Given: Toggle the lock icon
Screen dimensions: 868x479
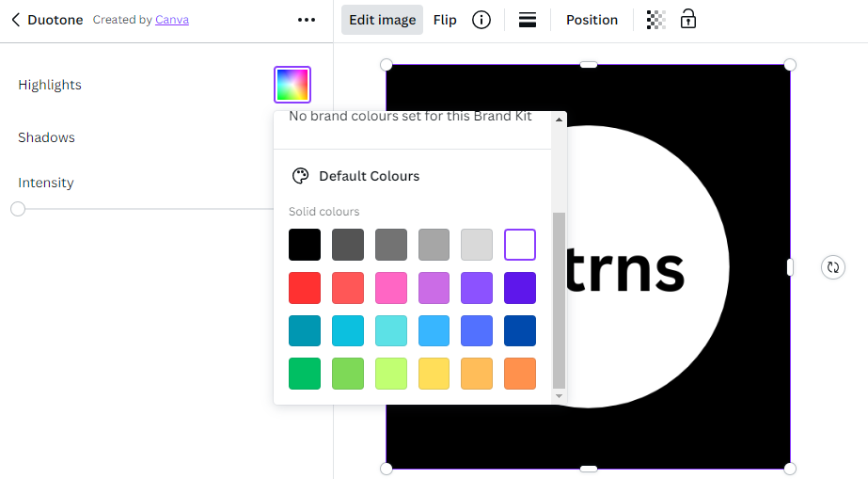Looking at the screenshot, I should (x=688, y=19).
